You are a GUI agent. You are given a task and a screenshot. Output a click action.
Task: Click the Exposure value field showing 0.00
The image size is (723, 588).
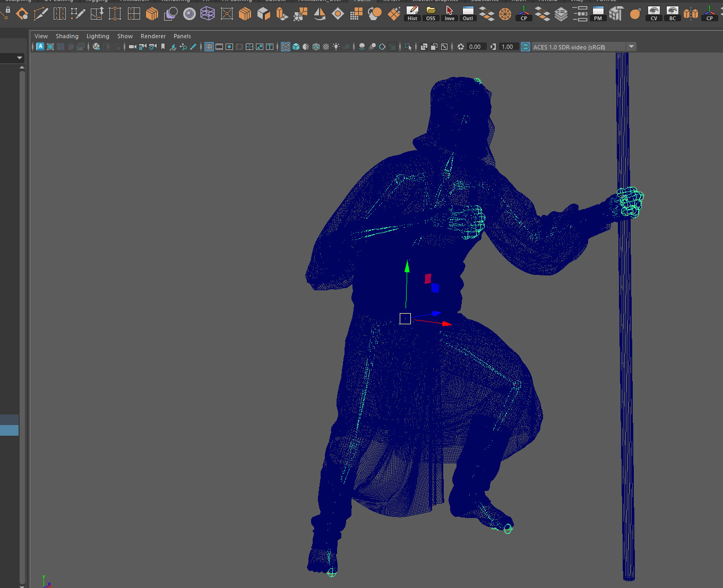point(476,47)
